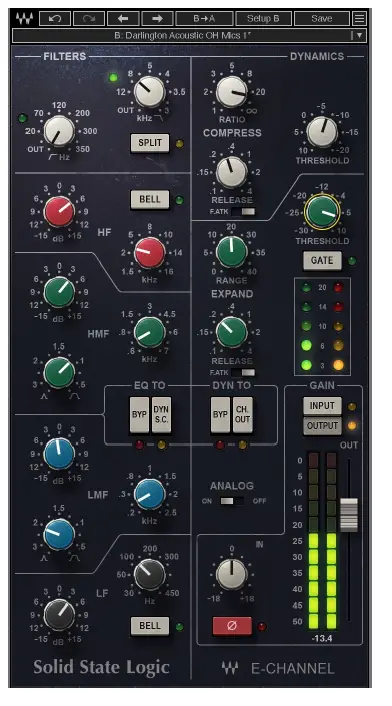Click the expander RELEASE knob
The width and height of the screenshot is (392, 706).
(x=231, y=332)
